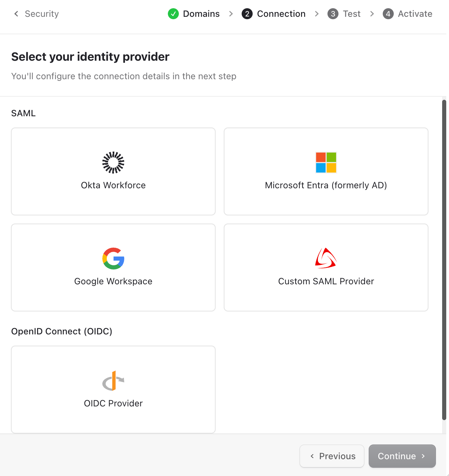Screen dimensions: 449x476
Task: Click the Okta Workforce sunburst logo
Action: pyautogui.click(x=113, y=163)
